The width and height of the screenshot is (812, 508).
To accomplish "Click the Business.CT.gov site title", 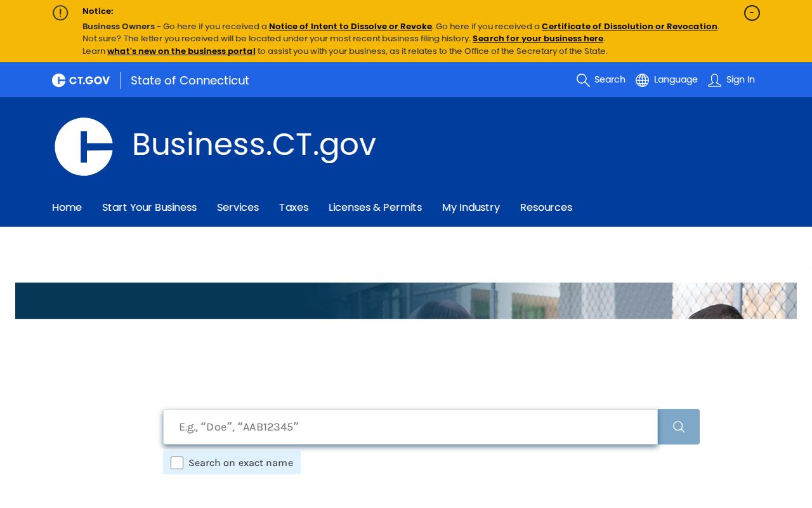I will coord(254,144).
